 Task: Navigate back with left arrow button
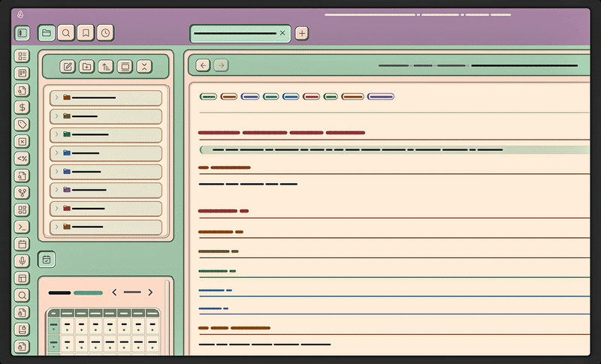(x=203, y=65)
